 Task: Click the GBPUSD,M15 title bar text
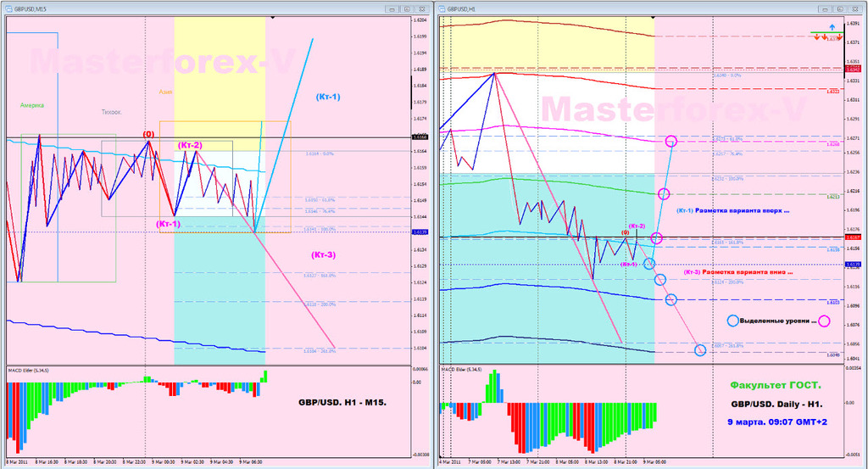pos(30,8)
